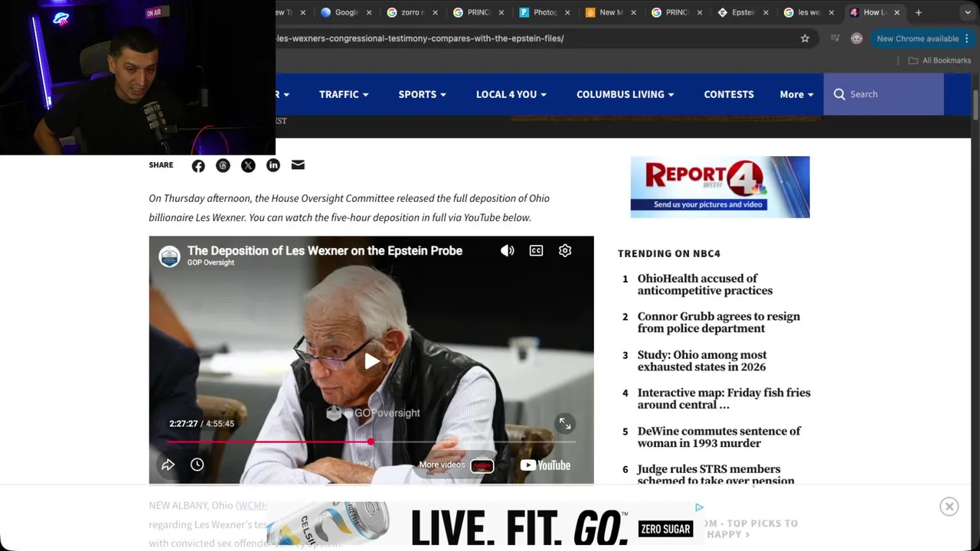
Task: Open the Contests page
Action: coord(729,94)
